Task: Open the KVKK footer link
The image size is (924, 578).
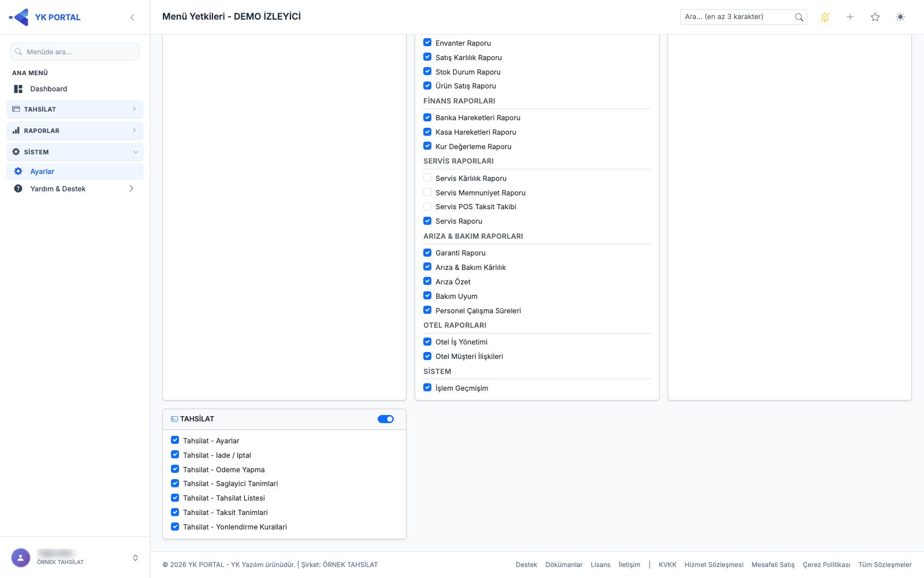Action: coord(668,565)
